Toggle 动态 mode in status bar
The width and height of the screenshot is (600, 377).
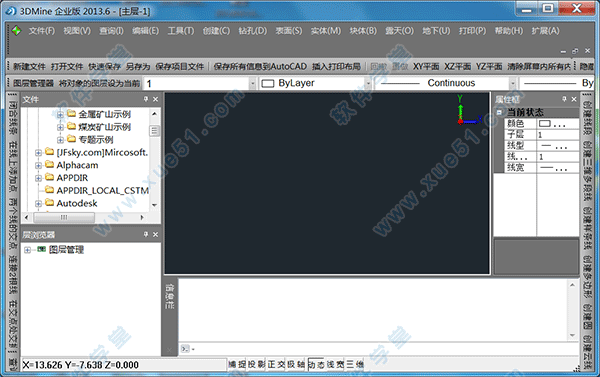point(316,364)
